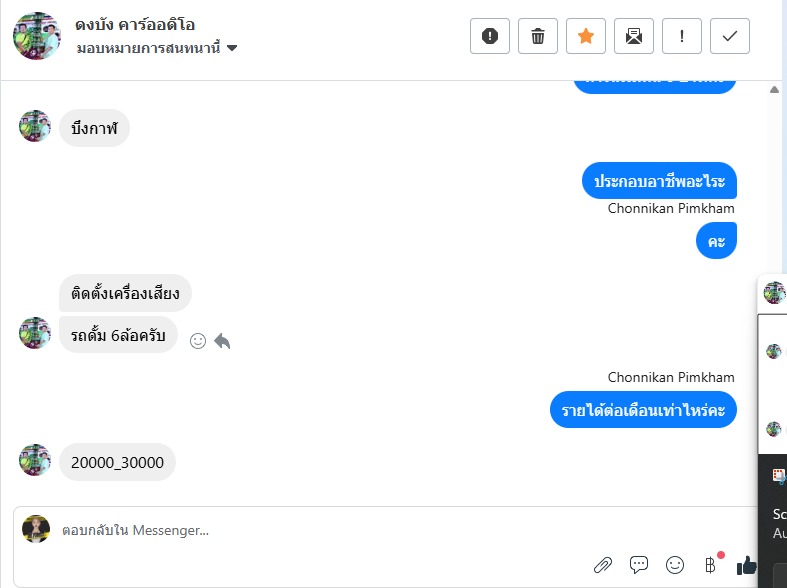Click the ดงบัง คาร์ออดิโอ contact name
The image size is (787, 588).
click(135, 24)
